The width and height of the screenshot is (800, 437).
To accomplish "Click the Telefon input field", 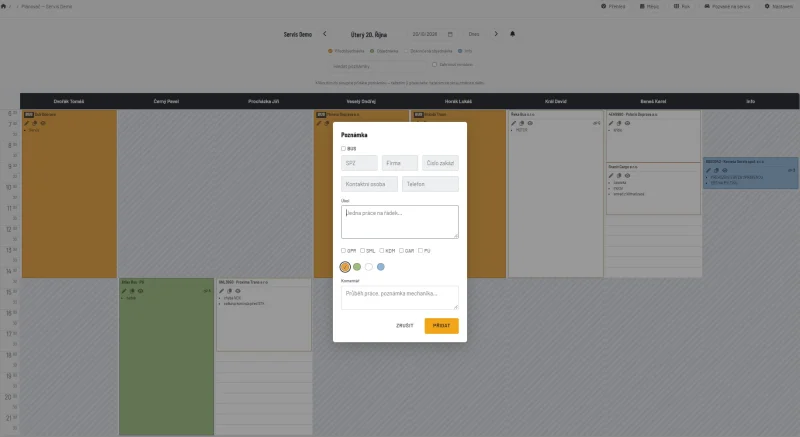I will pyautogui.click(x=430, y=184).
